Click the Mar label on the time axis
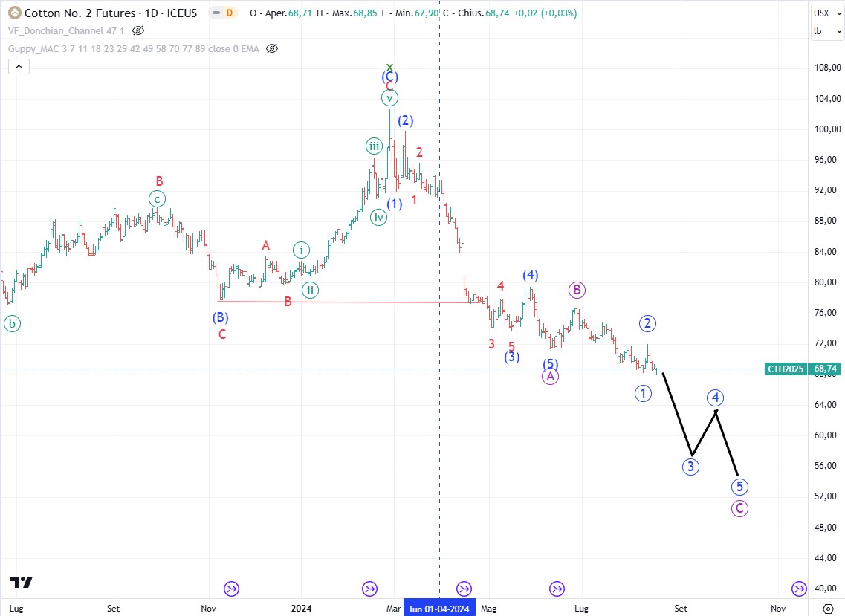 coord(393,609)
